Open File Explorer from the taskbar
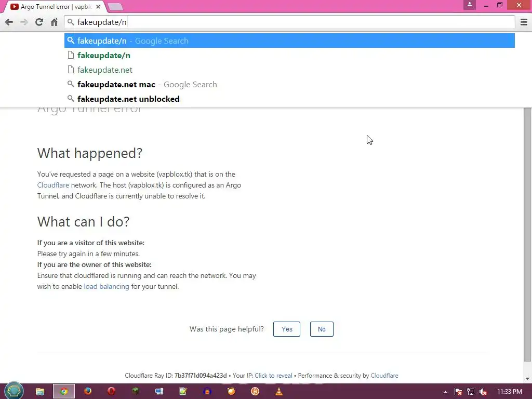The image size is (532, 399). point(39,392)
